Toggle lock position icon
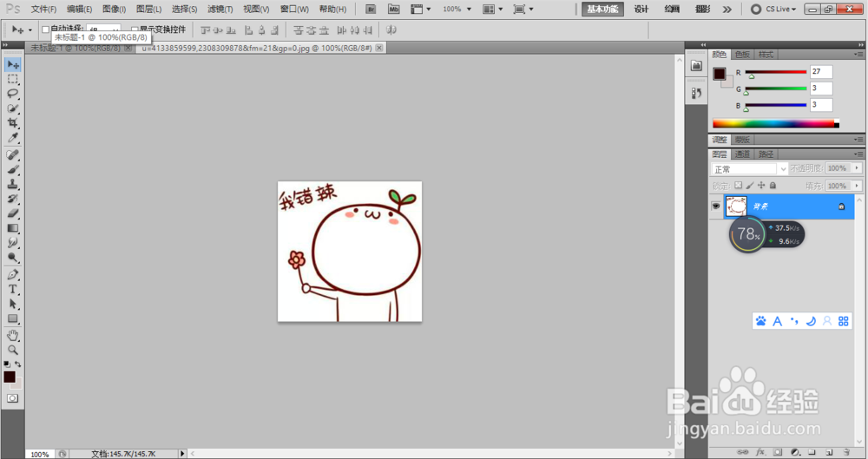The image size is (868, 459). [x=761, y=186]
